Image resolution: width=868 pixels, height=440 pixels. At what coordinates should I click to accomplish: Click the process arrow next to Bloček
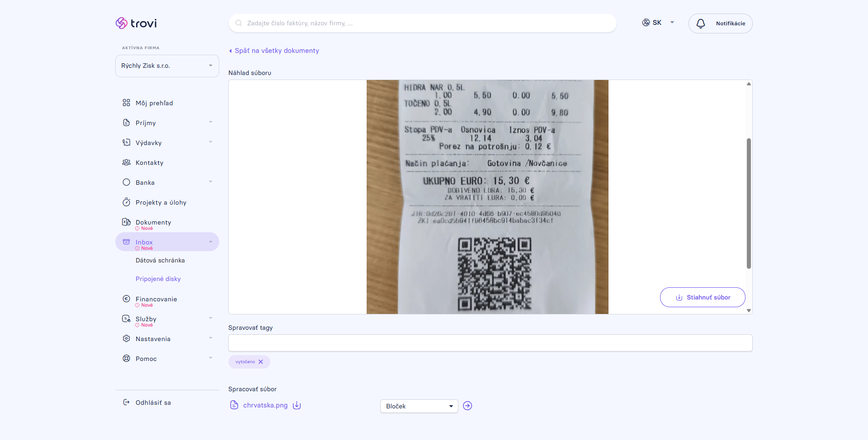tap(467, 406)
